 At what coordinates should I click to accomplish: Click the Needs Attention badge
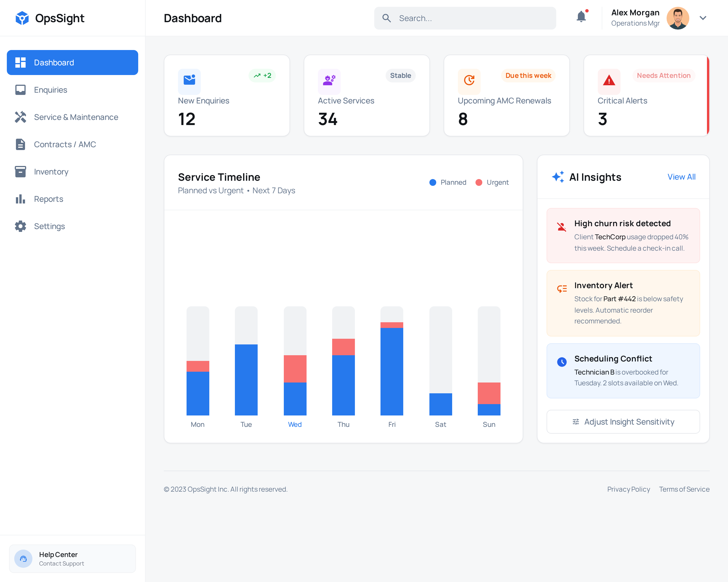click(663, 76)
